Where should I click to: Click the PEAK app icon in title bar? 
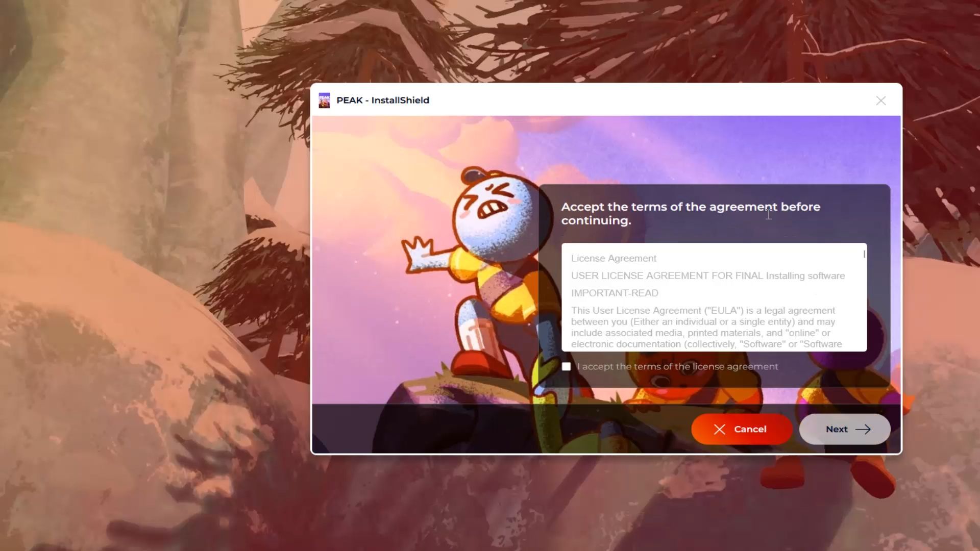[324, 101]
